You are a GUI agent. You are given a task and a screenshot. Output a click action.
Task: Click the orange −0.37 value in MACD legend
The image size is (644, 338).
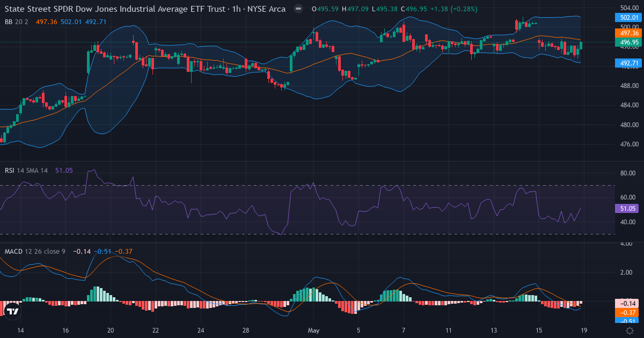tap(124, 251)
